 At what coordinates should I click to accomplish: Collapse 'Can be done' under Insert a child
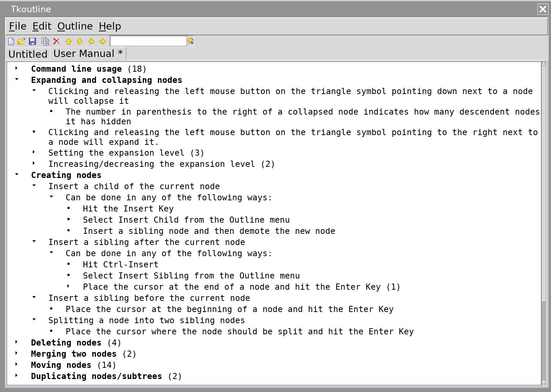point(51,197)
